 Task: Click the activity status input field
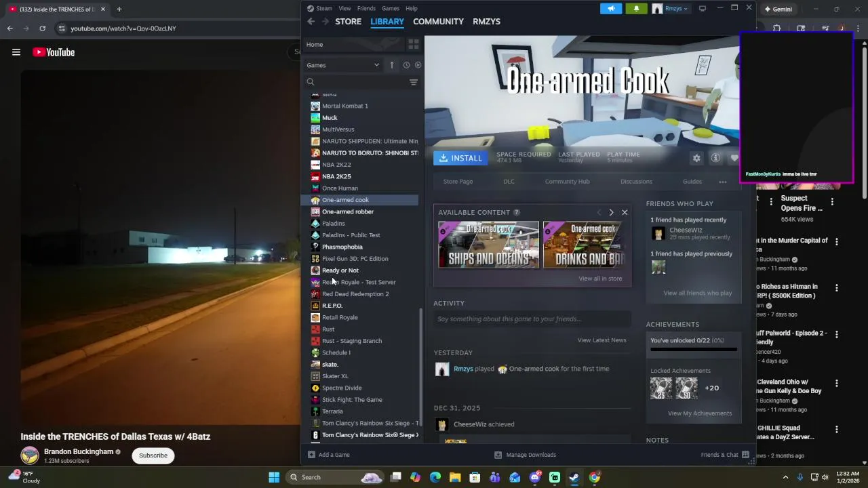(532, 319)
